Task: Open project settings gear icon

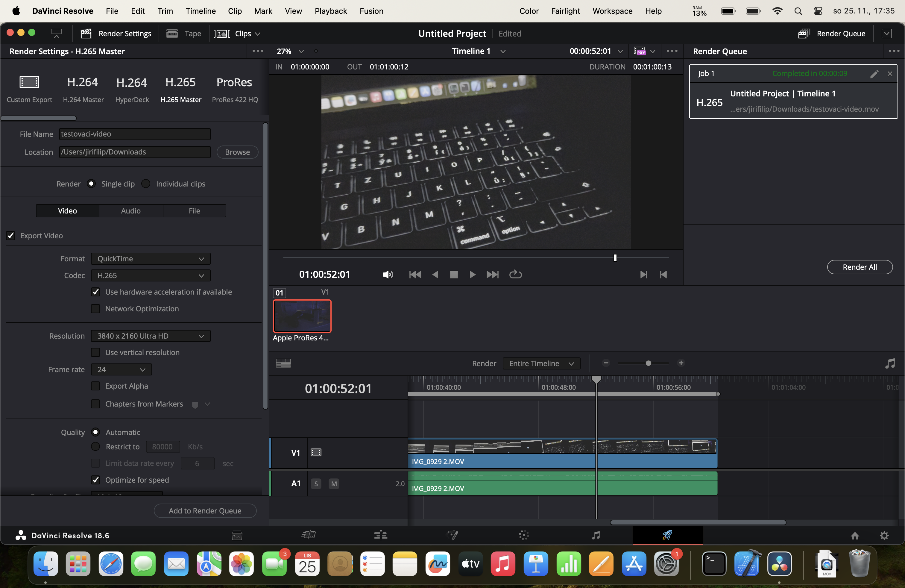Action: (x=884, y=536)
